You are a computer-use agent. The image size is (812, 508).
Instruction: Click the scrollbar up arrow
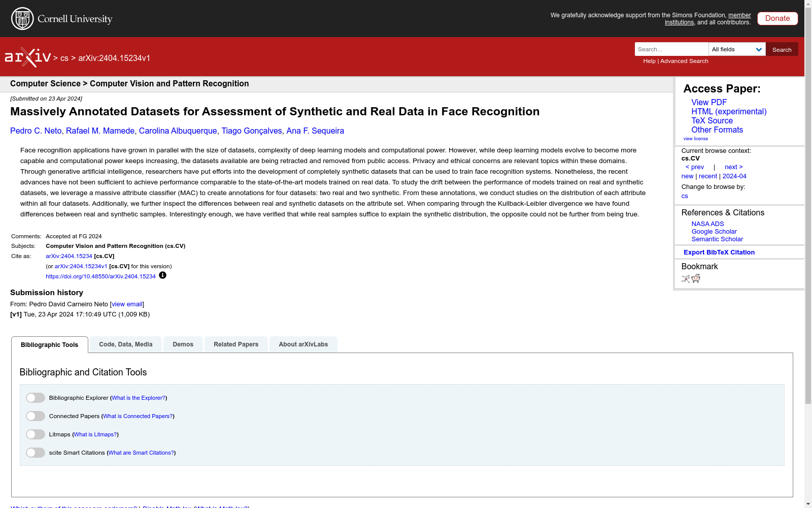tap(808, 4)
